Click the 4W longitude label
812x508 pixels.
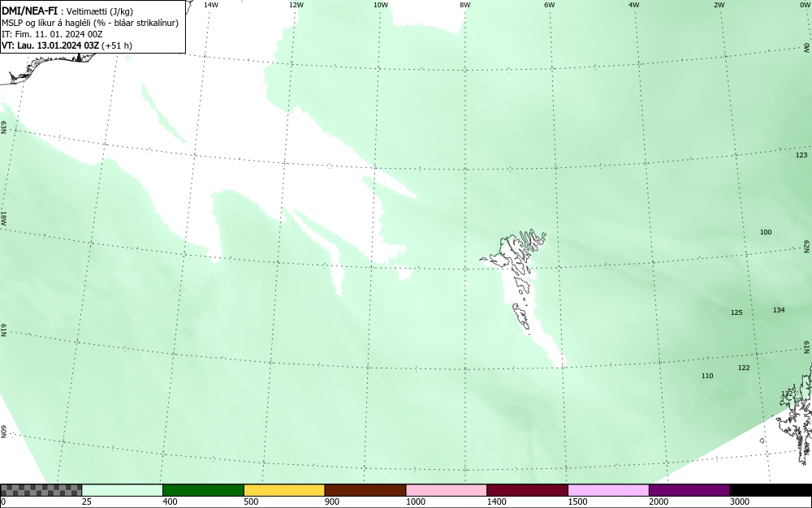pyautogui.click(x=634, y=5)
